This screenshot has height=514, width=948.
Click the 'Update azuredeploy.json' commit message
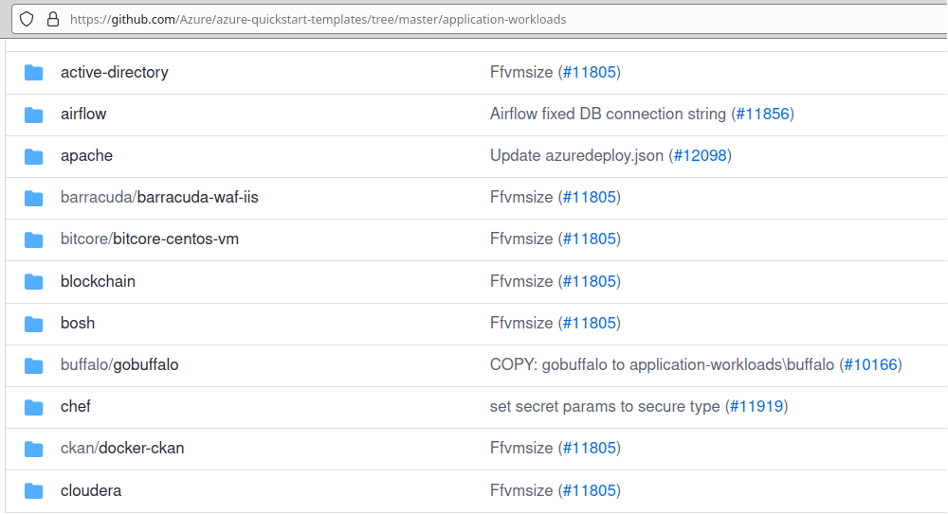click(576, 156)
